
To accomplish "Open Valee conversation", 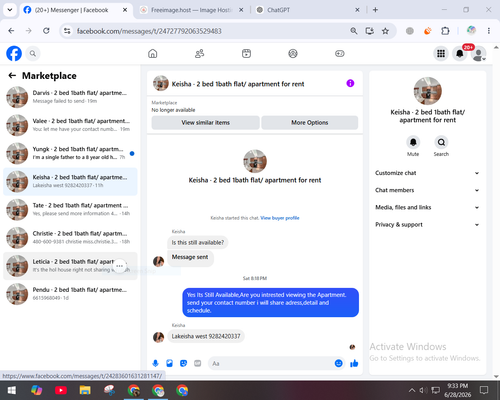I will 70,125.
